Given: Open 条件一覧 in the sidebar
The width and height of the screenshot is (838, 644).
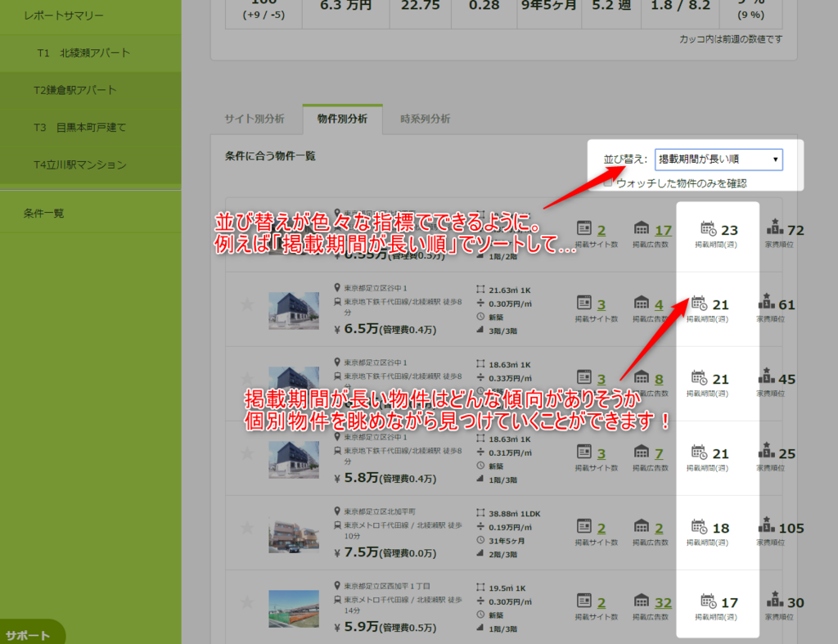Looking at the screenshot, I should (90, 214).
